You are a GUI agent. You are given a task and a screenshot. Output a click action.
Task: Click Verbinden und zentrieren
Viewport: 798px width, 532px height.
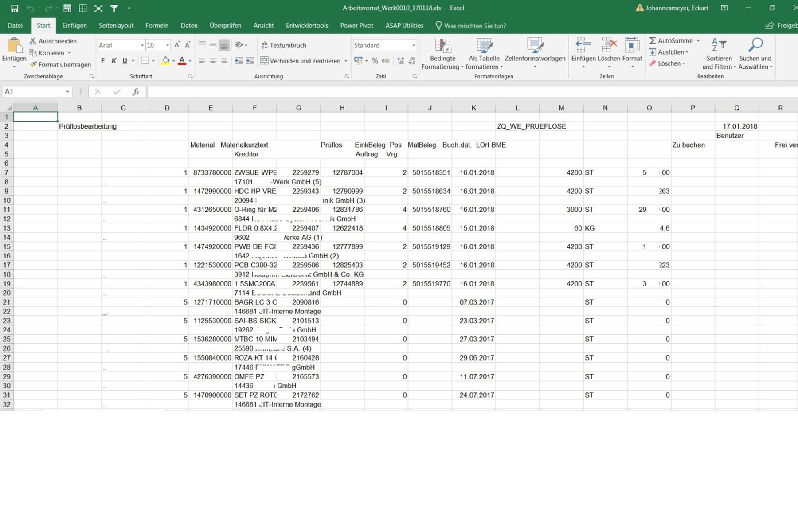coord(301,61)
